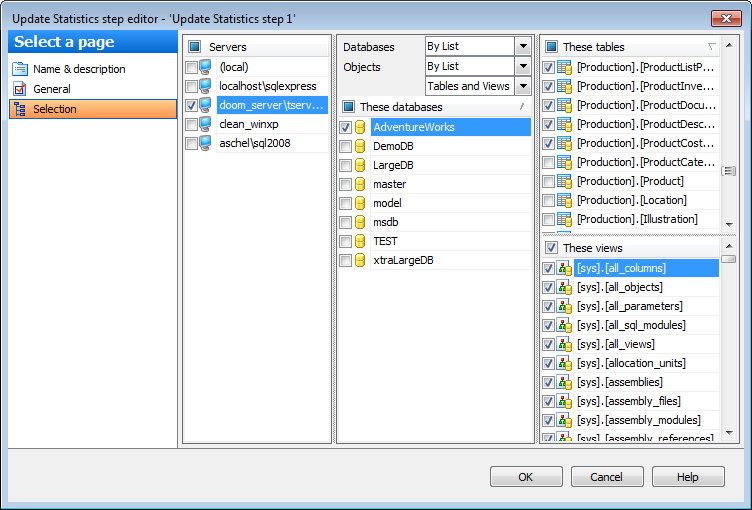Uncheck the AdventureWorks database checkbox

click(345, 127)
